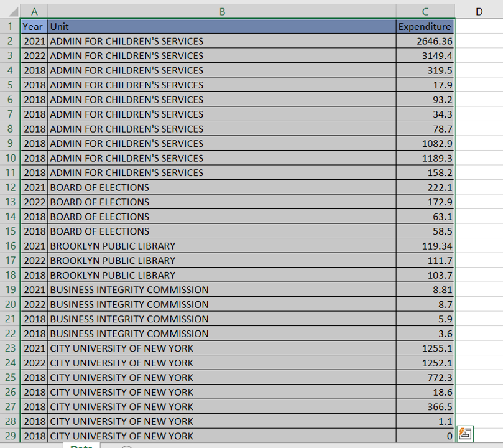Image resolution: width=503 pixels, height=448 pixels.
Task: Select the value 78.7
Action: click(425, 129)
